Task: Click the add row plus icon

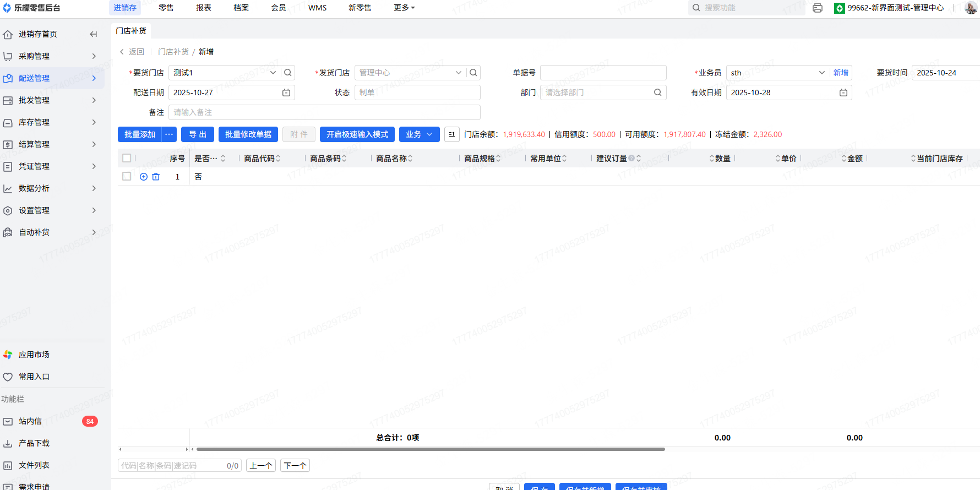Action: click(x=144, y=177)
